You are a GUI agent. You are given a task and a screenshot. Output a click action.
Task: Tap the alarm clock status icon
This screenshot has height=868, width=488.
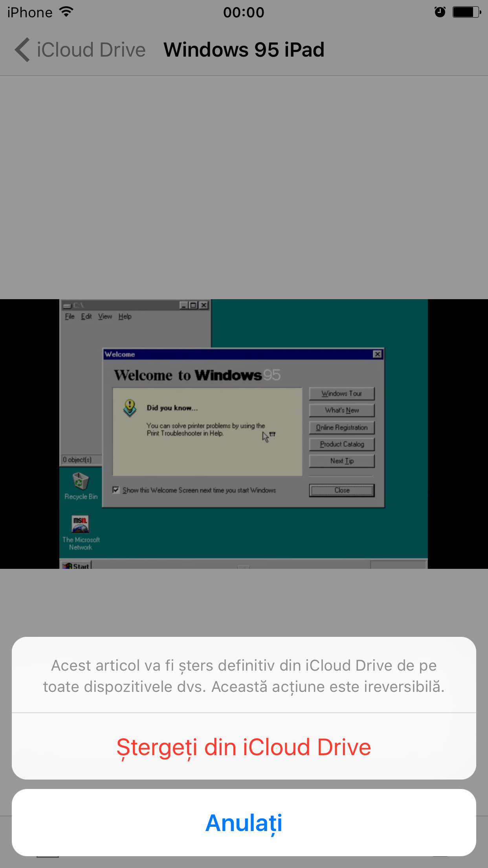(x=440, y=12)
